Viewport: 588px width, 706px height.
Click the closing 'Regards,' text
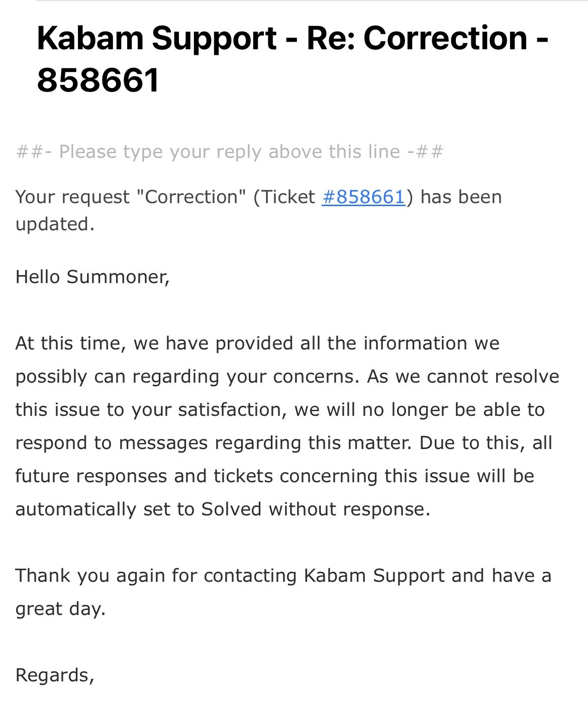tap(55, 675)
